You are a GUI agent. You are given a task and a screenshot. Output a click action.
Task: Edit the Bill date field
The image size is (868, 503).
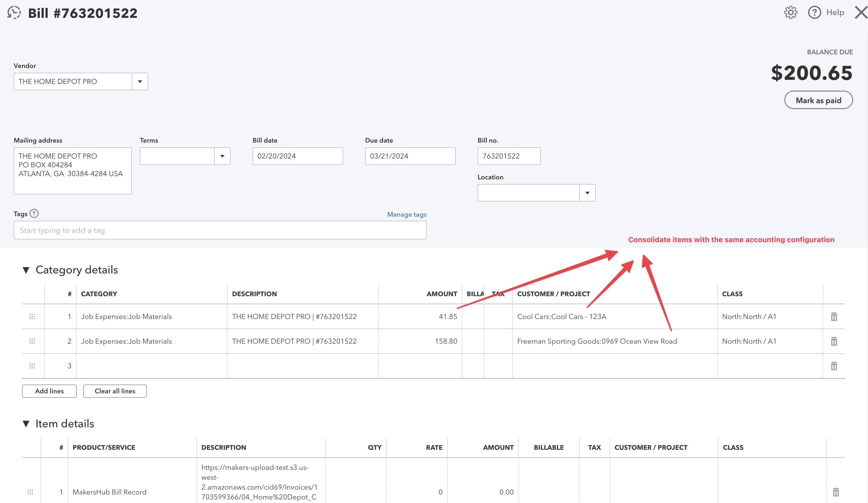[298, 156]
